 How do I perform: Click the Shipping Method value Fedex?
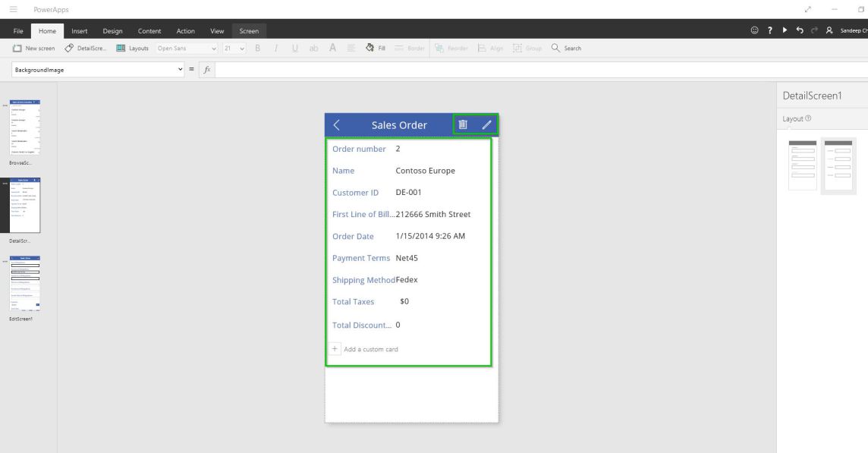tap(407, 280)
